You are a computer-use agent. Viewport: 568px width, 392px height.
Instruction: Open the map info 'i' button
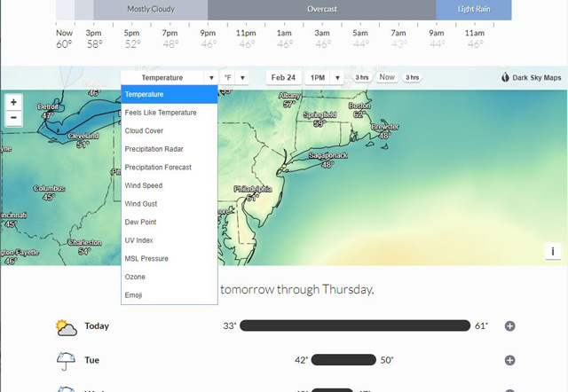click(x=553, y=251)
